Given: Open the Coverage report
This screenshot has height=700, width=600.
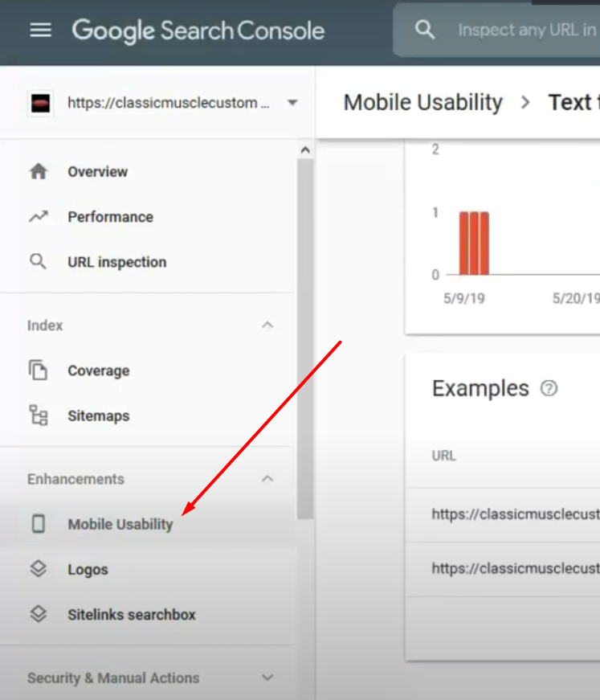Looking at the screenshot, I should (x=99, y=370).
